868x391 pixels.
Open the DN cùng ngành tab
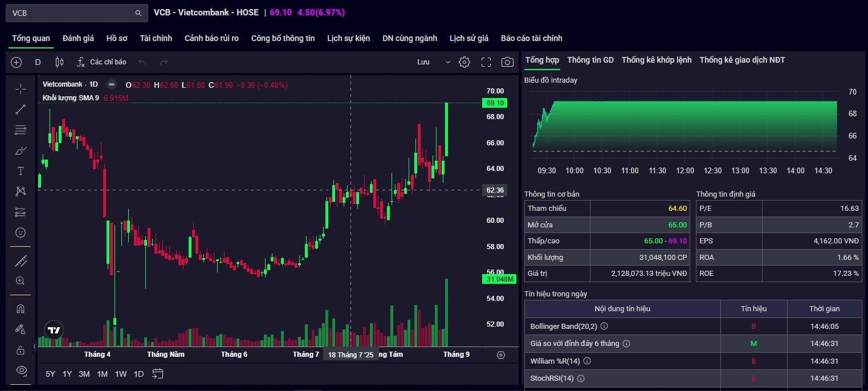(x=410, y=38)
